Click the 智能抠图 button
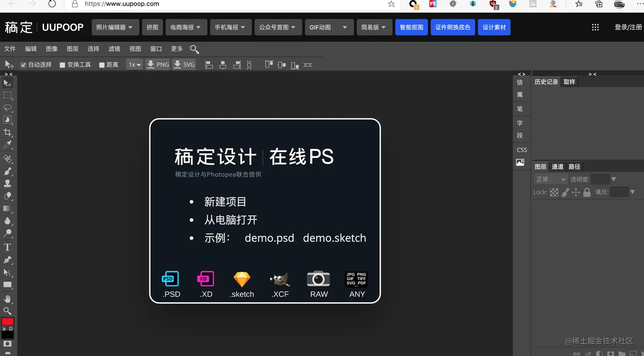The width and height of the screenshot is (644, 356). (x=411, y=27)
